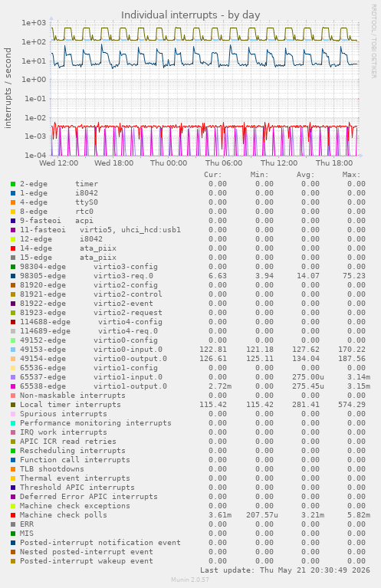Click the RRDTOOL / TOBI OETIKER watermark
Screen dimensions: 381x588
point(374,41)
